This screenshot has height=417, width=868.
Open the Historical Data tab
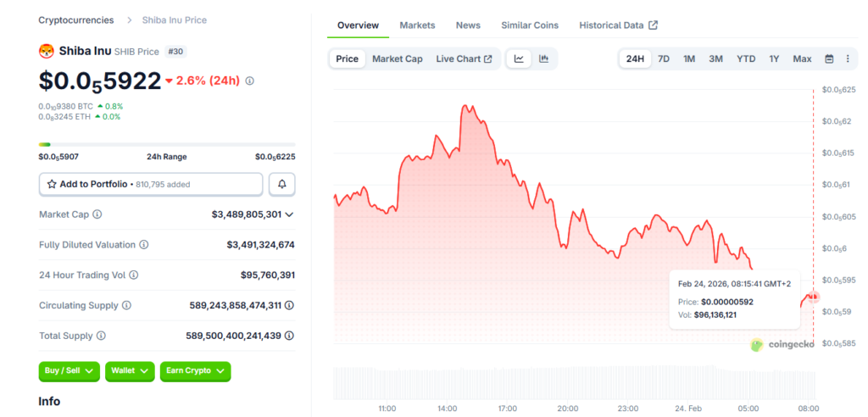point(618,25)
